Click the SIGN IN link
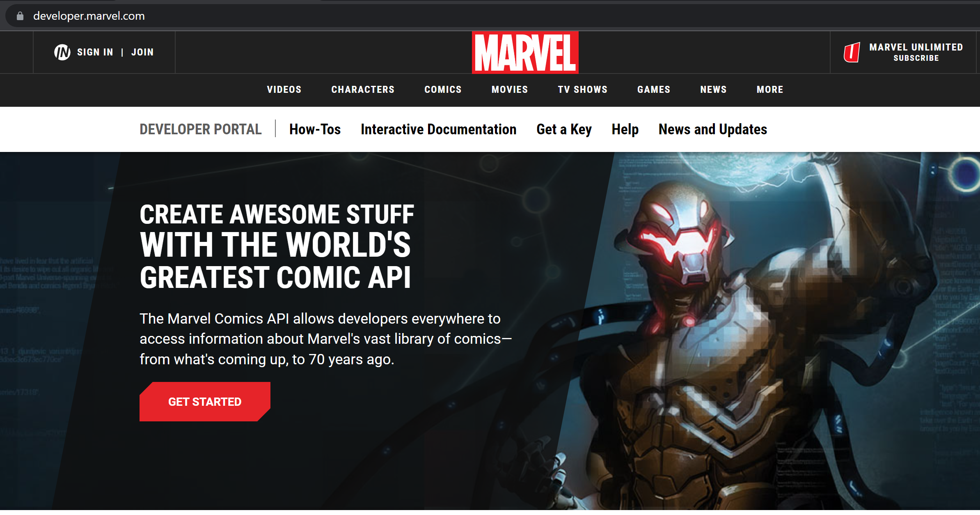The image size is (980, 515). tap(95, 52)
